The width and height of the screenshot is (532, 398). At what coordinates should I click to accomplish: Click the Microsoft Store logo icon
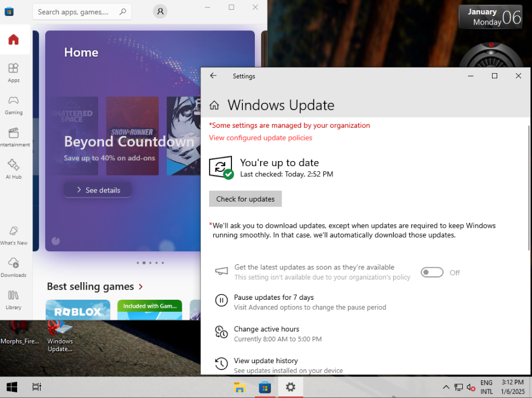pyautogui.click(x=9, y=12)
